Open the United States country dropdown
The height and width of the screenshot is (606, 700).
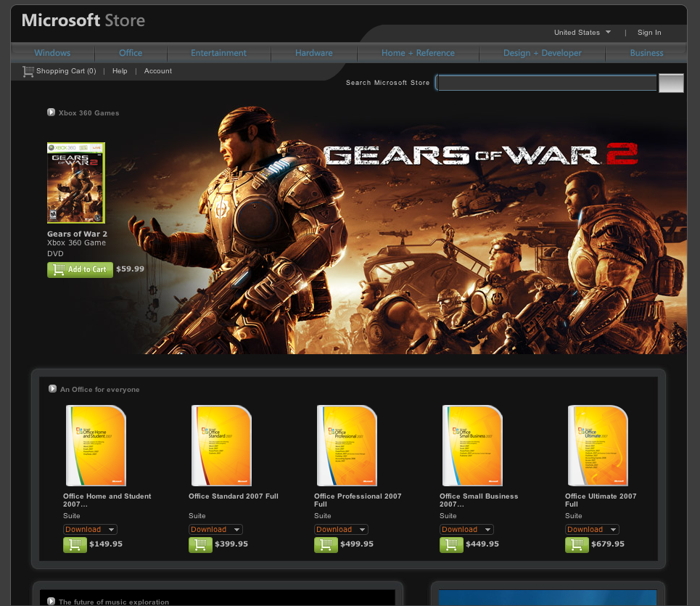[x=582, y=33]
